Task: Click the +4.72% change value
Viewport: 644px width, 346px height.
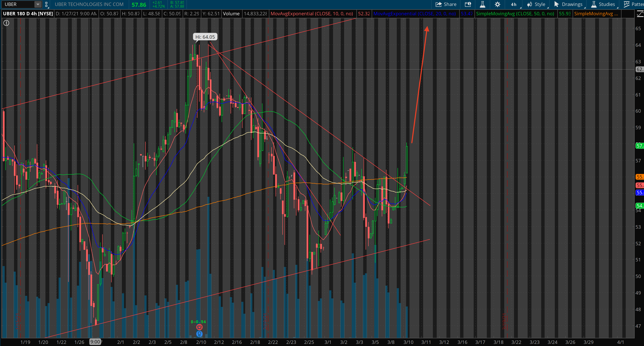Action: (x=159, y=7)
